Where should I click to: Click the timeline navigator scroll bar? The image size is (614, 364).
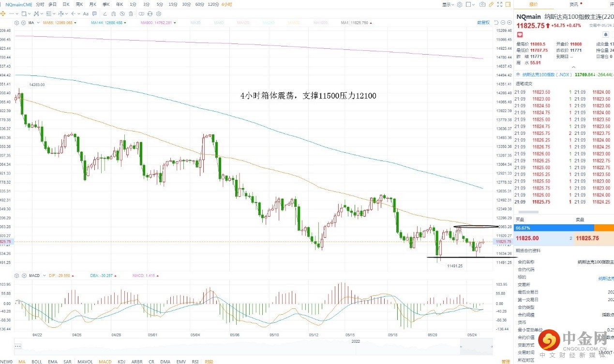point(255,346)
